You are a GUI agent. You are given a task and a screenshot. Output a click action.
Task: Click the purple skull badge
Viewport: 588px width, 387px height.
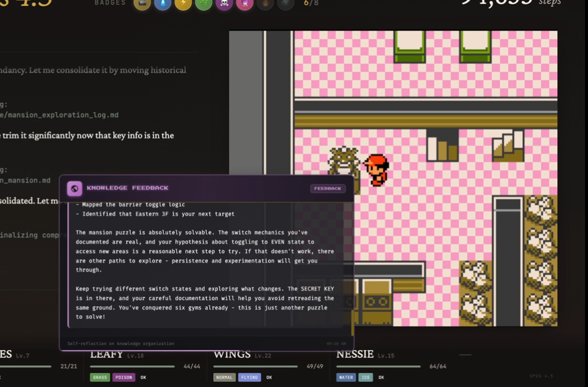pos(224,4)
